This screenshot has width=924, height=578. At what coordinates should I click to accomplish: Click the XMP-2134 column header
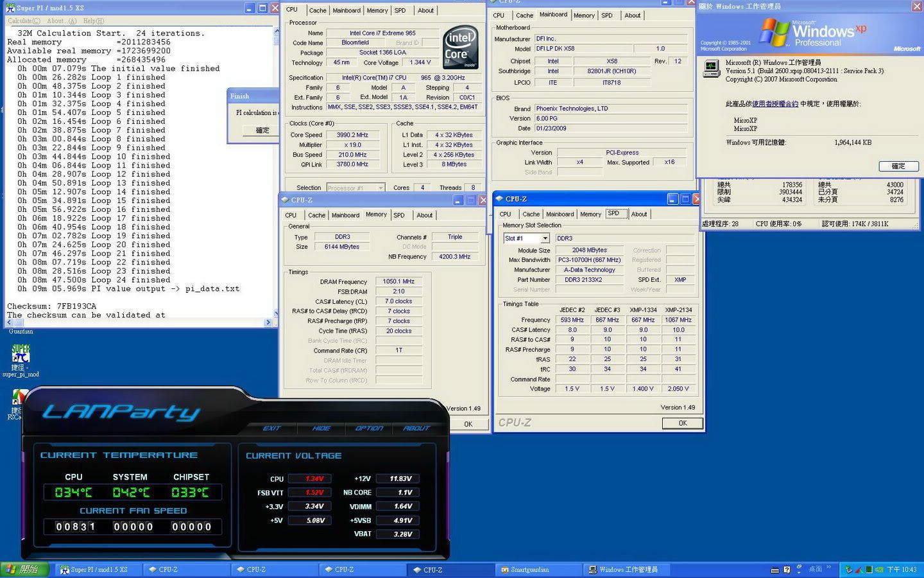coord(678,310)
